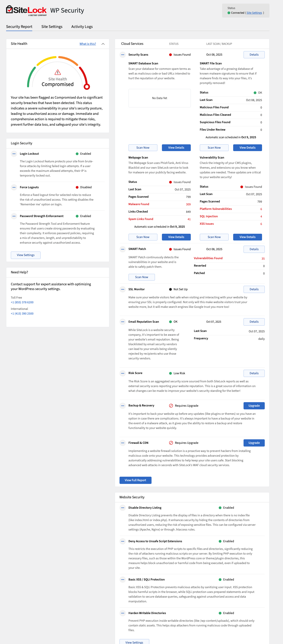Collapse the Security Scans section

[x=122, y=54]
